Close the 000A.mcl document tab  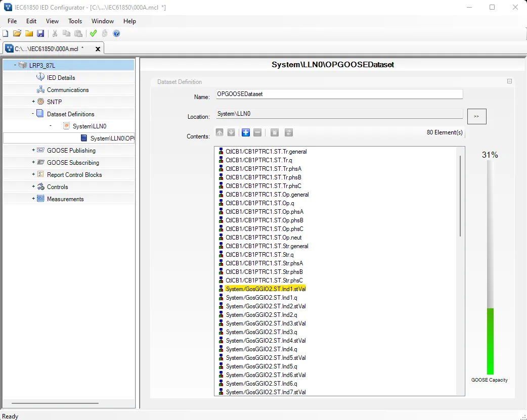98,49
